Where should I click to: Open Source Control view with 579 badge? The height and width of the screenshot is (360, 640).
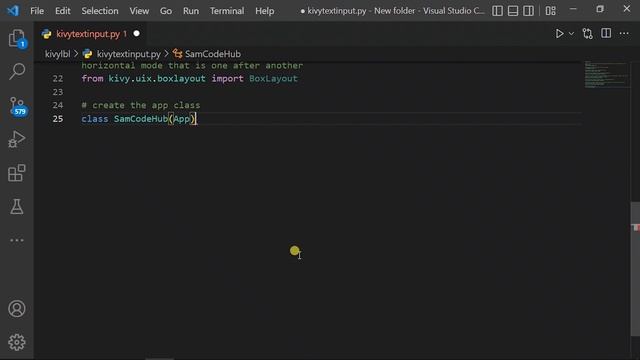(x=18, y=107)
